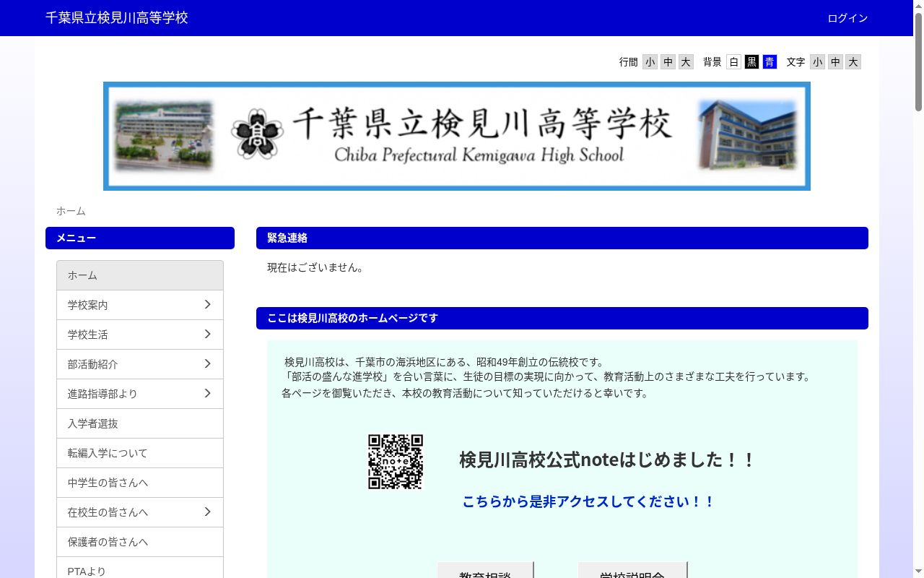
Task: Open 中学生の皆さんへ menu item
Action: click(x=140, y=483)
